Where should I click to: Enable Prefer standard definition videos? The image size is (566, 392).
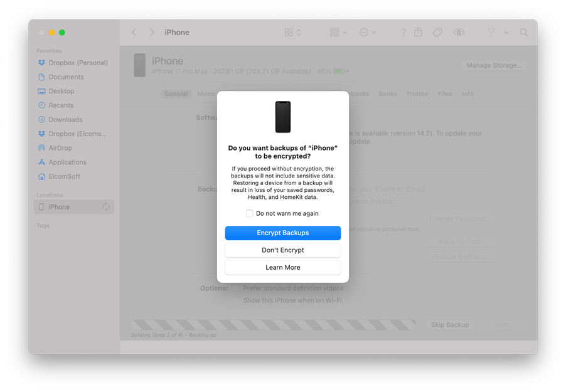coord(237,289)
